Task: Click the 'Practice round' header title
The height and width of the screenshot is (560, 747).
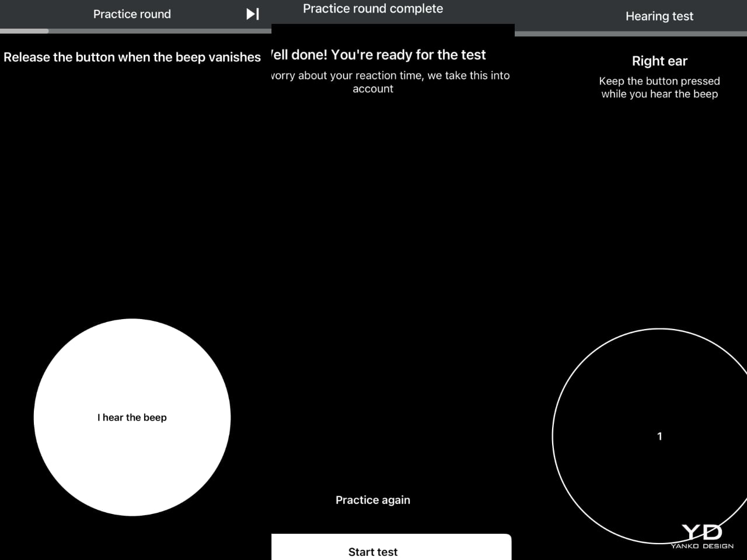Action: [132, 14]
